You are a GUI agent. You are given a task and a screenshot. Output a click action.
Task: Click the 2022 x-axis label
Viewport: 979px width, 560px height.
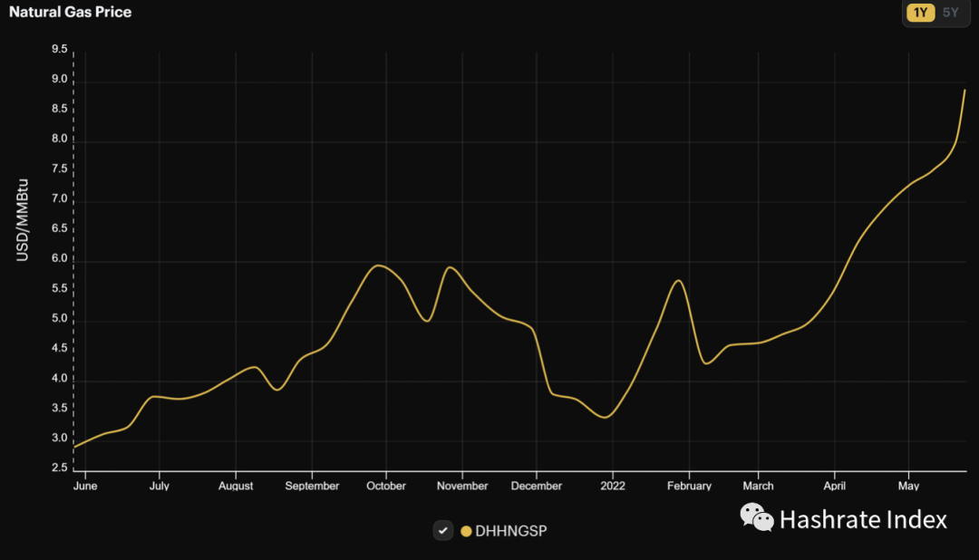(x=612, y=486)
